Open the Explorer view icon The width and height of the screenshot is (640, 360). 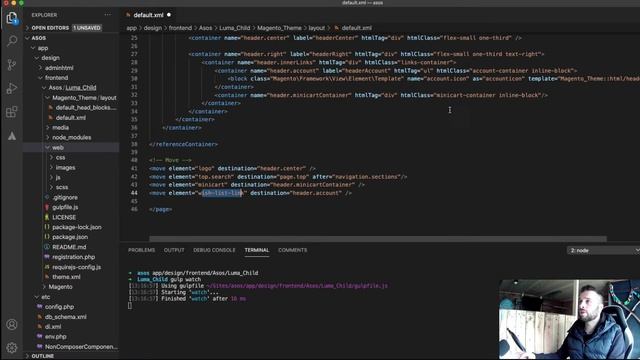click(12, 18)
